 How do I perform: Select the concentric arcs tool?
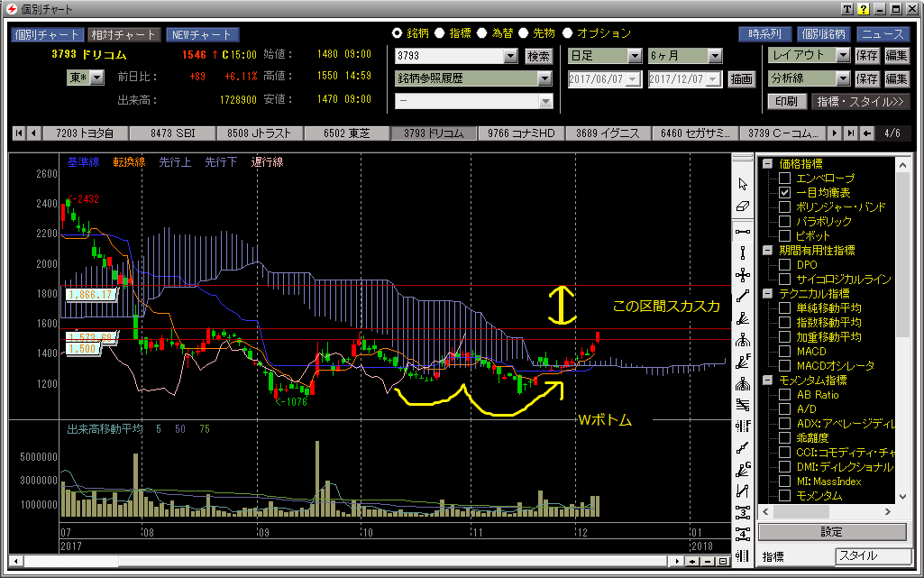[743, 383]
